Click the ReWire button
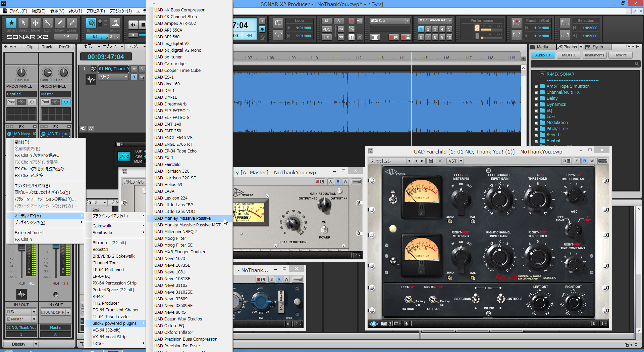The image size is (644, 352). (620, 55)
